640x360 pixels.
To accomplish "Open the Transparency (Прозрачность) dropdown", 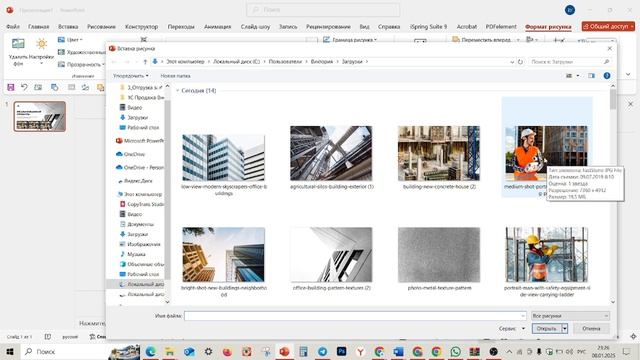I will (x=81, y=64).
